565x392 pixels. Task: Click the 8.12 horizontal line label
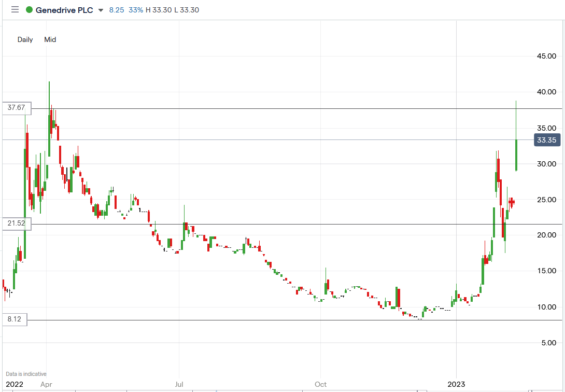(15, 319)
